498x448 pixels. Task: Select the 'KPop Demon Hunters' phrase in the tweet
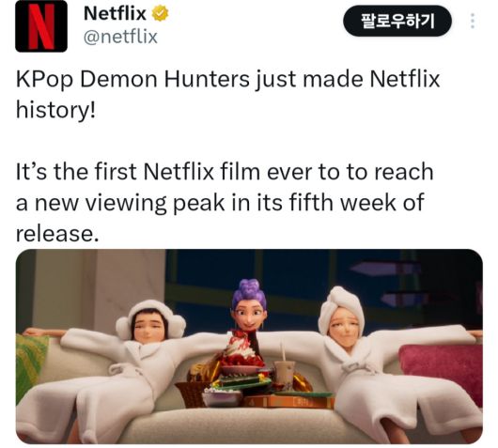pos(132,80)
